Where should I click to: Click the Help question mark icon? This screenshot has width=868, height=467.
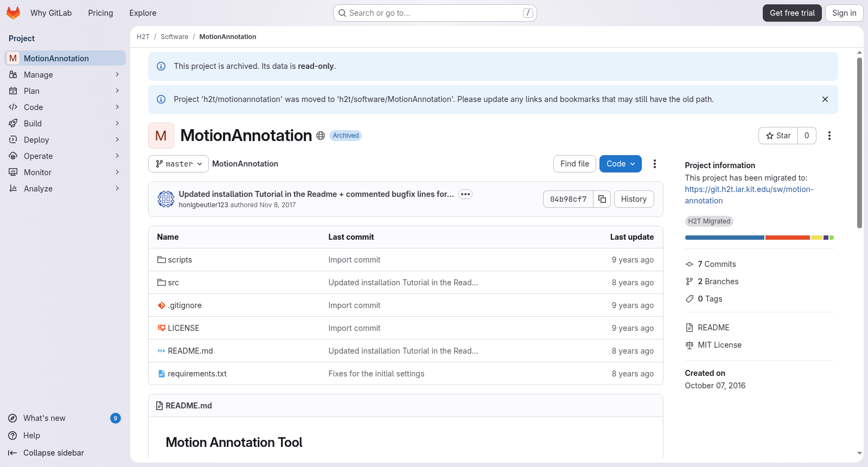click(12, 436)
